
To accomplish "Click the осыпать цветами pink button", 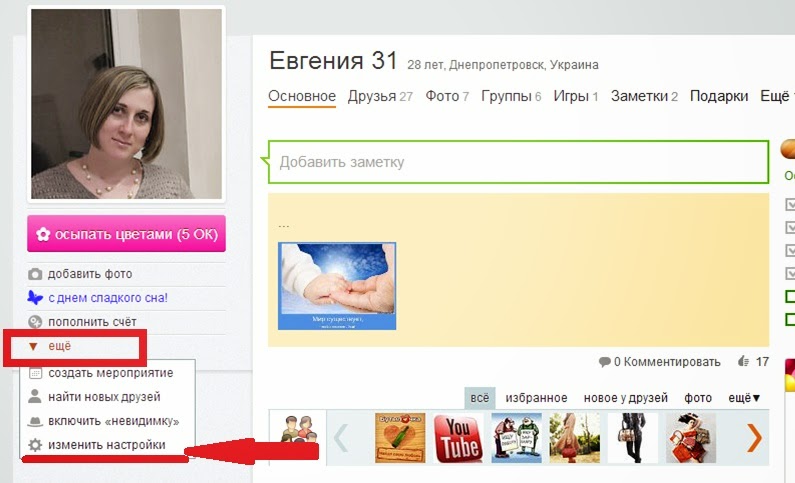I will pyautogui.click(x=126, y=234).
